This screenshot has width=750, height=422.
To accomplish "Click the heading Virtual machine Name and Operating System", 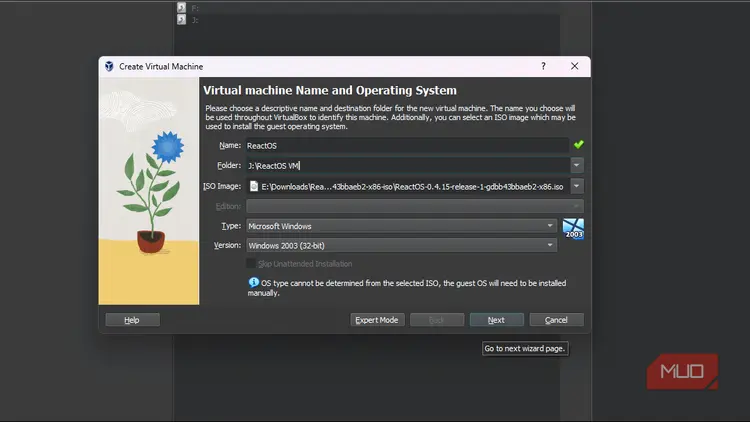I will (330, 90).
